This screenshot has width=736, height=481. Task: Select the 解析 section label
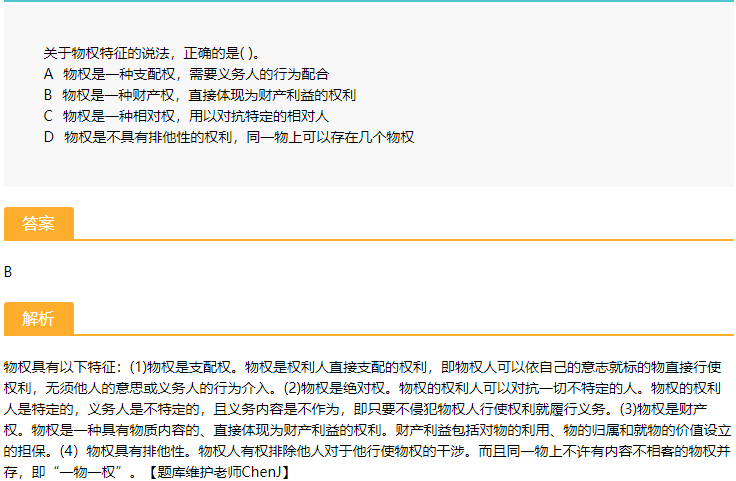[x=39, y=319]
